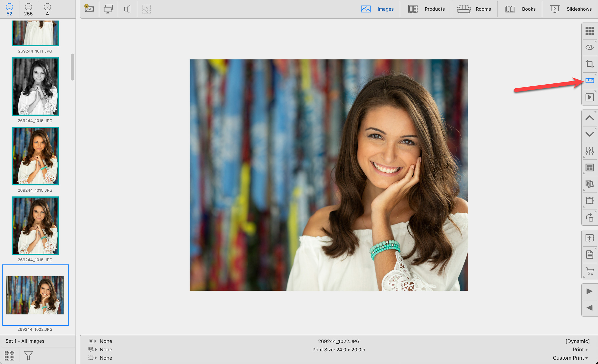Screen dimensions: 598x364
Task: Click the notes document icon
Action: (x=589, y=254)
